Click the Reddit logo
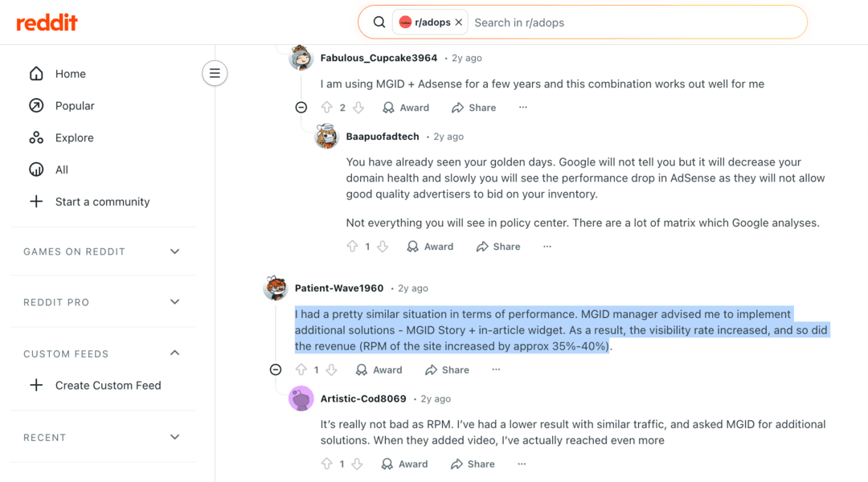 [x=47, y=22]
